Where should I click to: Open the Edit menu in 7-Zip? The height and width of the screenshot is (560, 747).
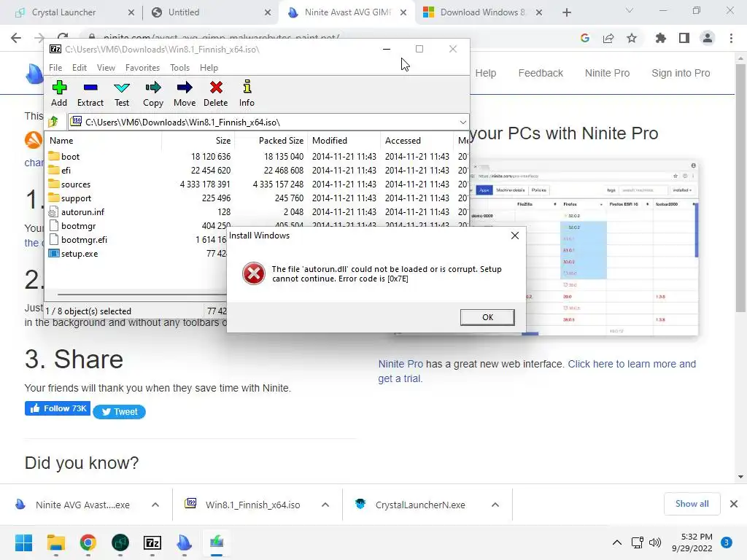(79, 68)
